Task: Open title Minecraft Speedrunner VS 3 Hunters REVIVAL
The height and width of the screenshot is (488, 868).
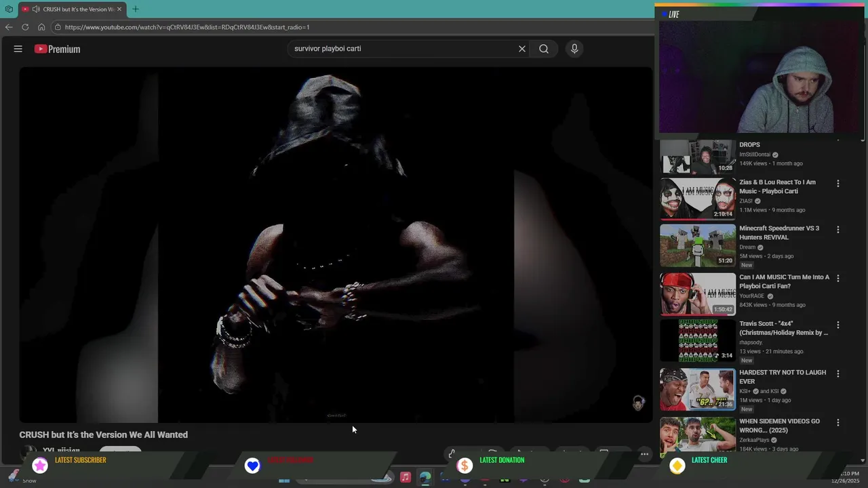Action: click(779, 232)
